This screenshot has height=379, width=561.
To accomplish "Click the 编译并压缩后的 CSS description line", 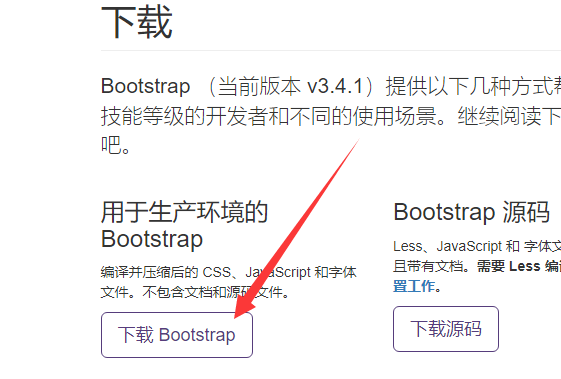I will pos(228,272).
